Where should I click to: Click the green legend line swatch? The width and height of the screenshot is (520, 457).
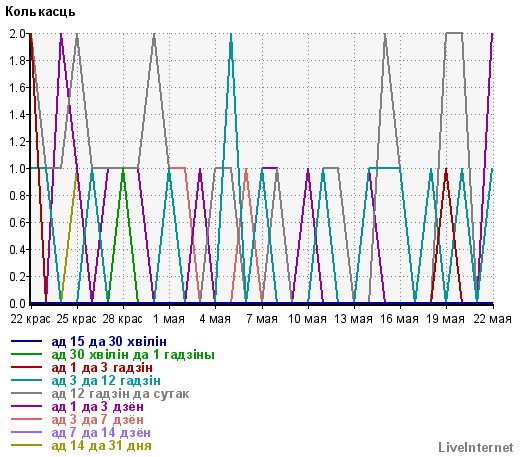[27, 354]
